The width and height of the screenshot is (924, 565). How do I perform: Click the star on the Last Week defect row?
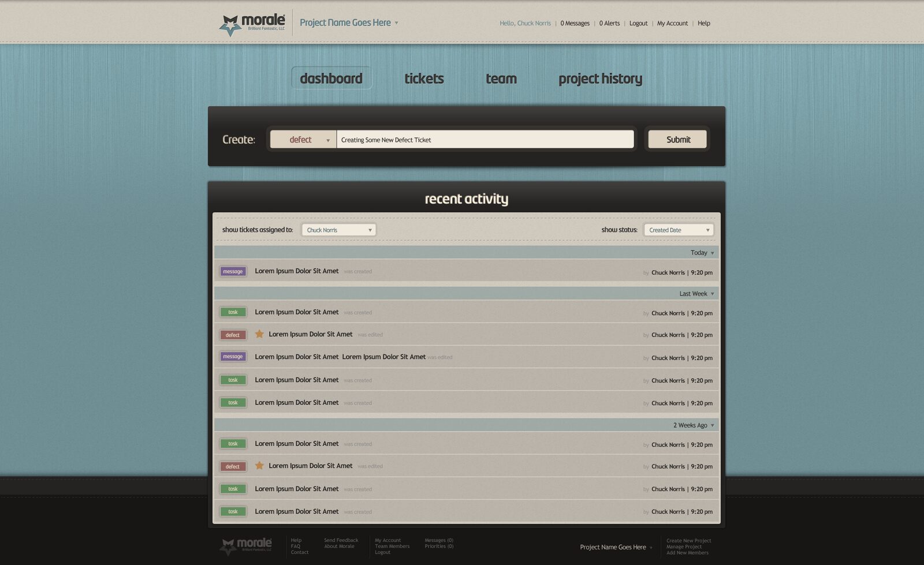click(259, 334)
